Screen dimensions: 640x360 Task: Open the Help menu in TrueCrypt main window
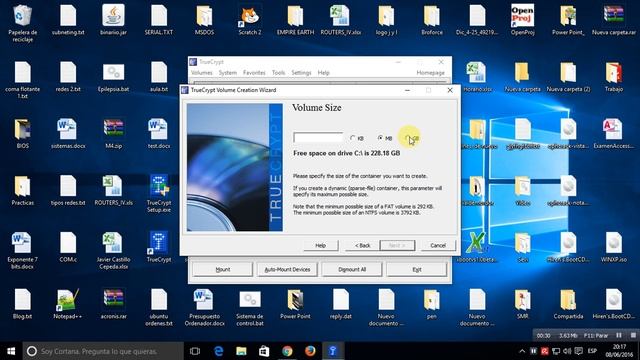click(x=323, y=73)
